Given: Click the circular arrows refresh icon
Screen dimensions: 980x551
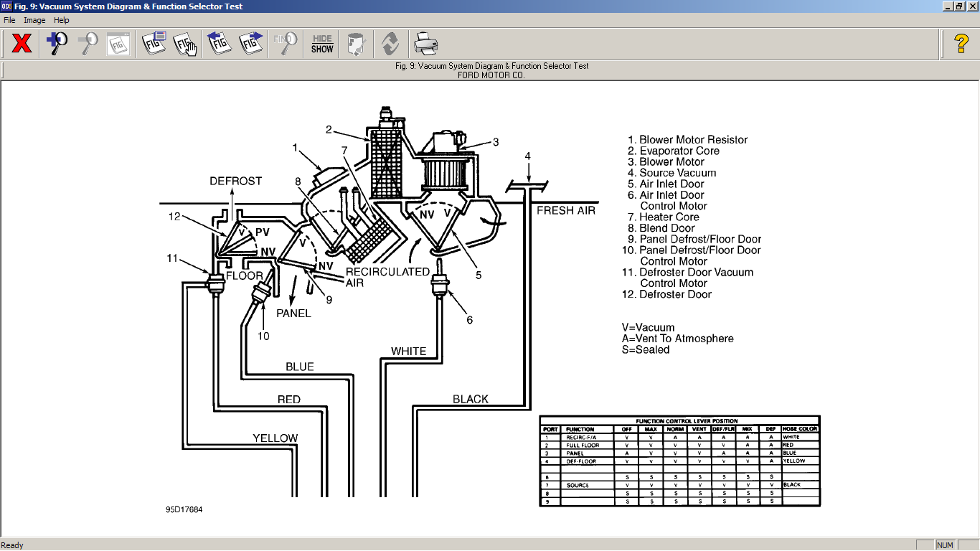Looking at the screenshot, I should tap(390, 44).
